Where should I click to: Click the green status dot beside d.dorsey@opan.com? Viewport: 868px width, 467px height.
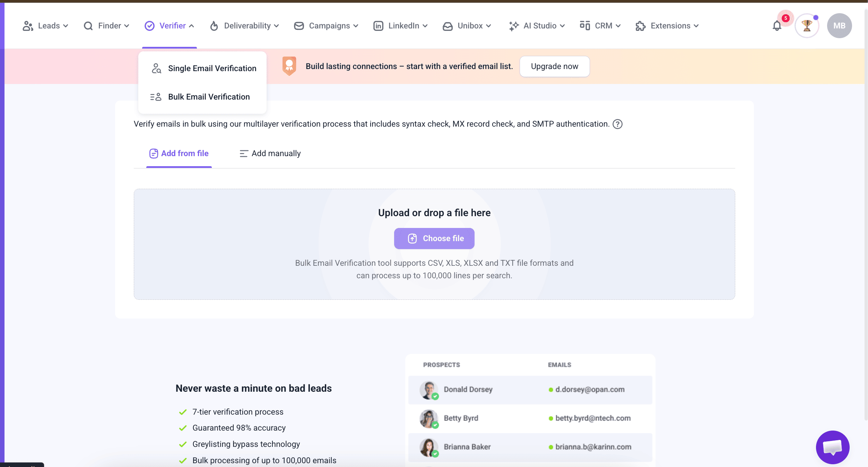click(550, 389)
